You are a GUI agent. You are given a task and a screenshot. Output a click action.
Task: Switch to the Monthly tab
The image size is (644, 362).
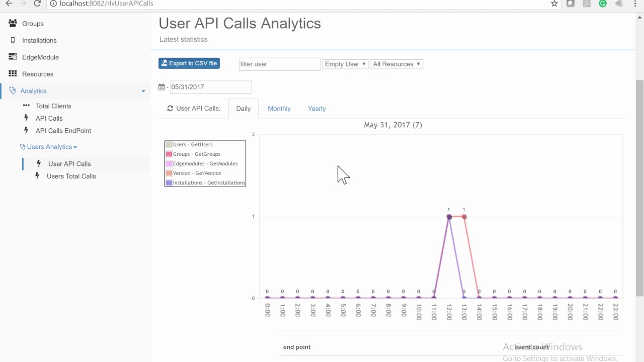(279, 109)
